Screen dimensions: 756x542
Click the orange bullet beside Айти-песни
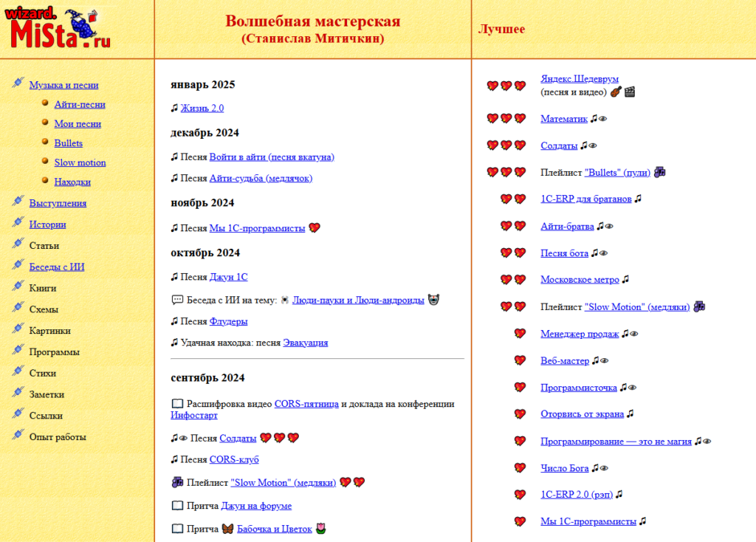point(45,103)
